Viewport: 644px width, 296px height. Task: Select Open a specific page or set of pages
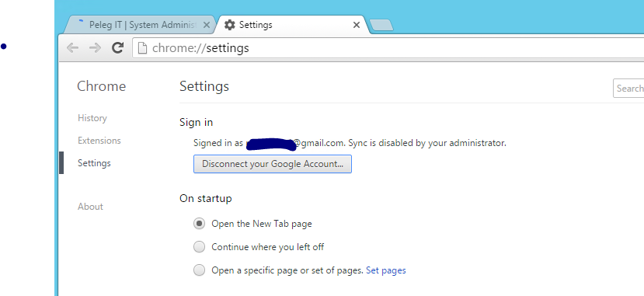click(x=199, y=270)
